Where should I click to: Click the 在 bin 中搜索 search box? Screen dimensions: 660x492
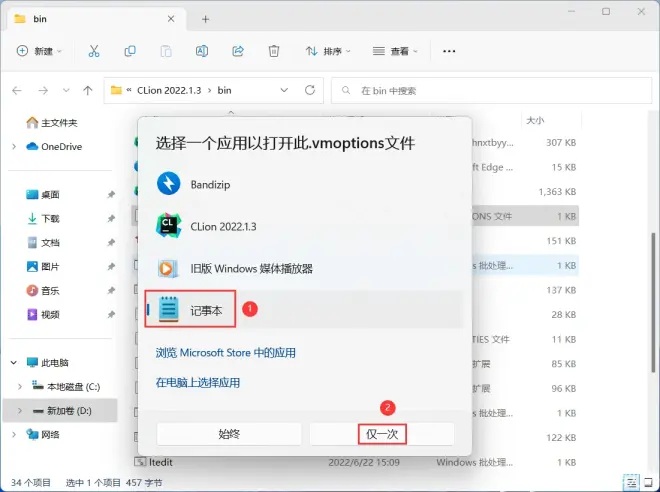[x=491, y=90]
